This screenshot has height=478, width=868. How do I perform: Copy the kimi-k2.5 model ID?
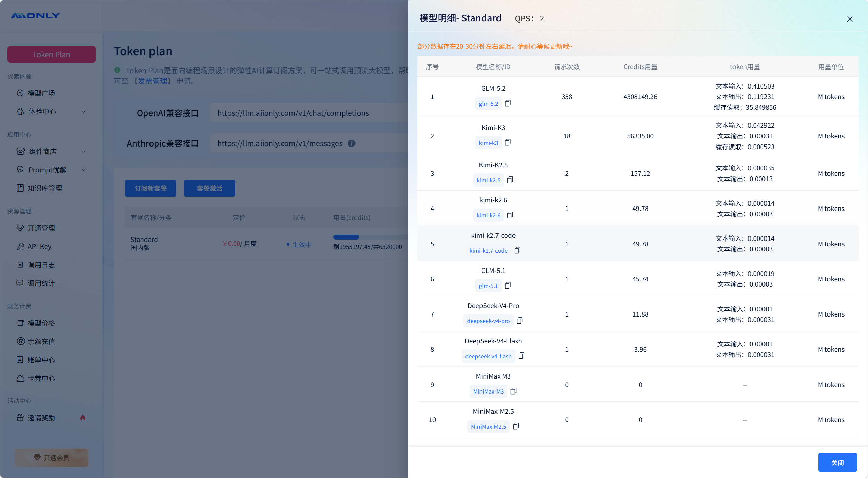[x=510, y=180]
